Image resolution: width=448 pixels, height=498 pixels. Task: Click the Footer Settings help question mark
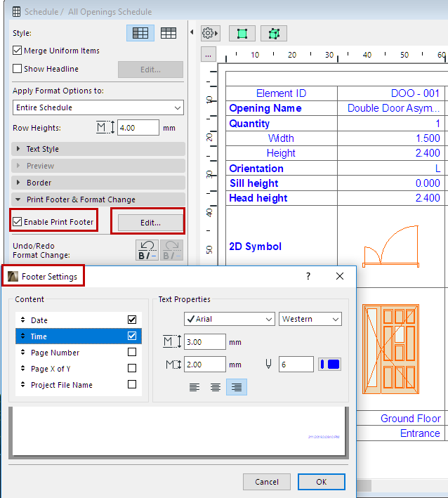click(308, 276)
